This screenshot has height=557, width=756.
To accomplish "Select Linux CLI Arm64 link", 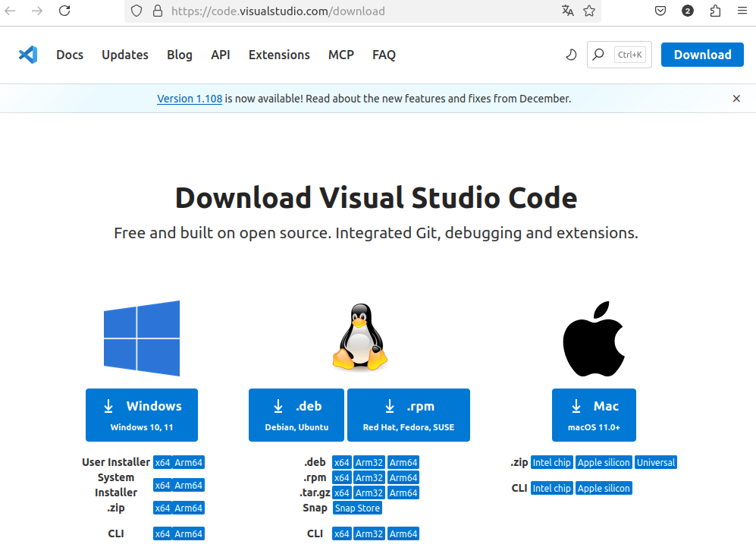I will (x=403, y=533).
